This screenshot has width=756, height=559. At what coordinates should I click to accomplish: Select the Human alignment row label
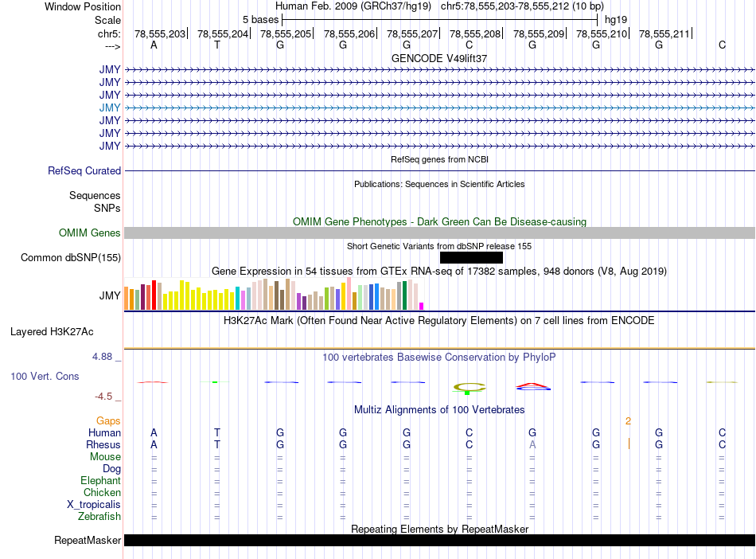pos(104,432)
